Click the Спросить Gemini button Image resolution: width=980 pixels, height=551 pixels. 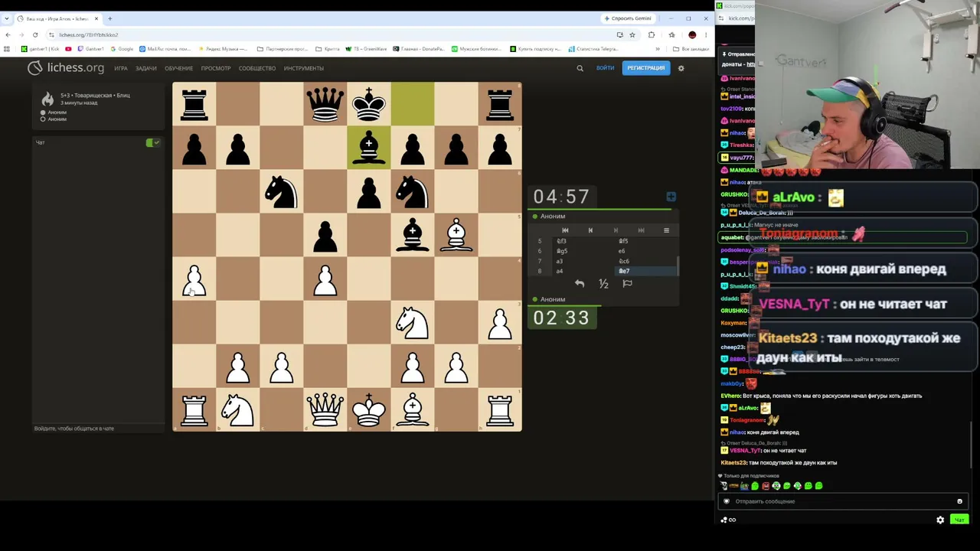click(x=629, y=18)
